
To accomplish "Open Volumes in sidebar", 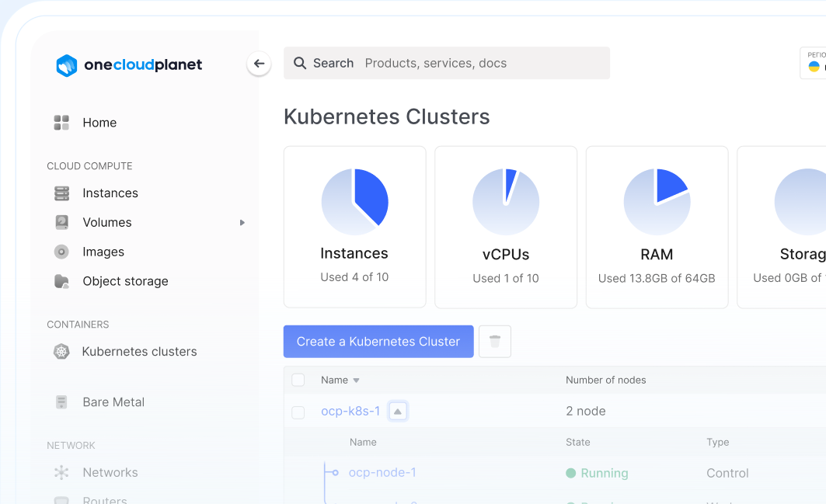I will pyautogui.click(x=107, y=222).
